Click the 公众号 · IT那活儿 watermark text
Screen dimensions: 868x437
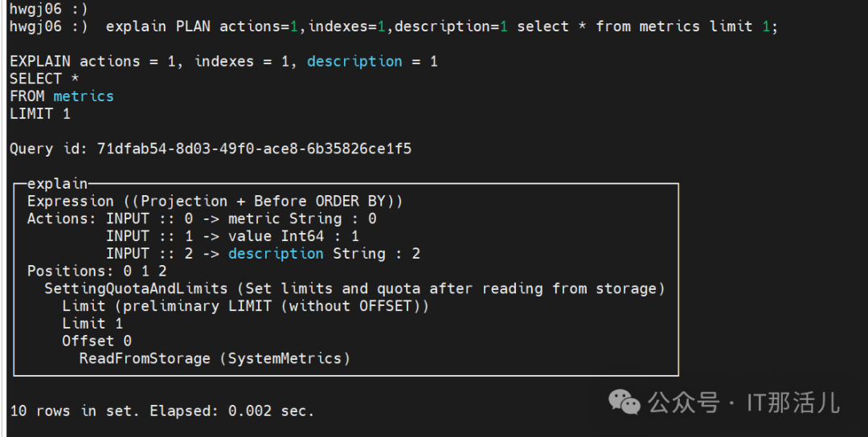tap(744, 402)
